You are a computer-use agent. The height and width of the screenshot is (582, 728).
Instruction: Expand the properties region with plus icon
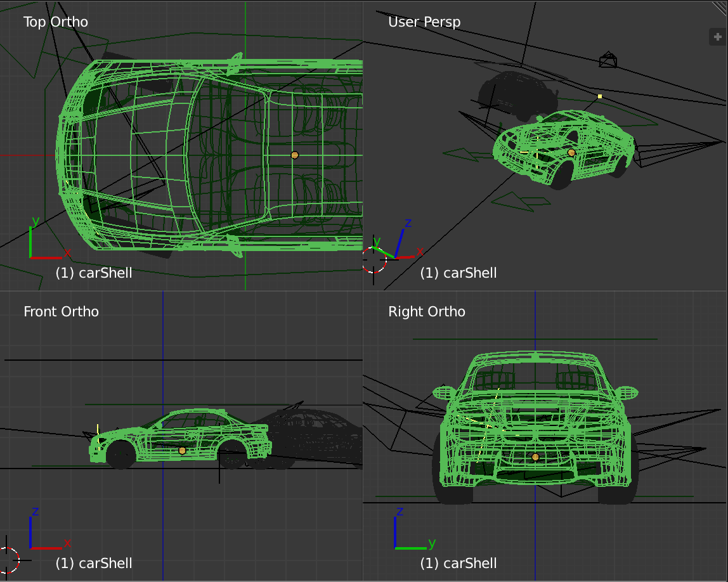click(x=717, y=37)
